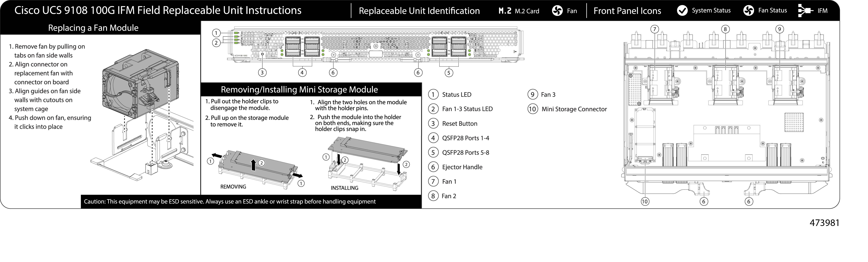The height and width of the screenshot is (262, 868).
Task: Select the Replaceable Unit Identification heading
Action: coord(419,10)
